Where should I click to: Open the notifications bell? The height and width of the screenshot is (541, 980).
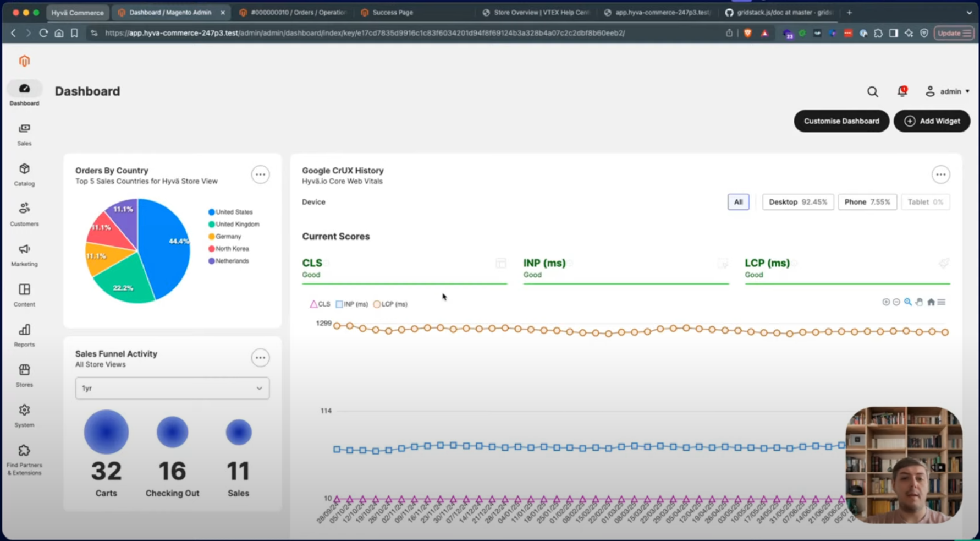[902, 91]
